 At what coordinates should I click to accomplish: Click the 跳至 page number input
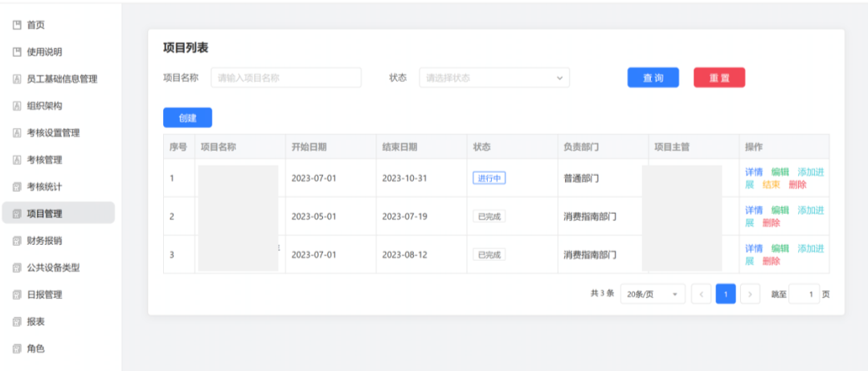click(804, 294)
